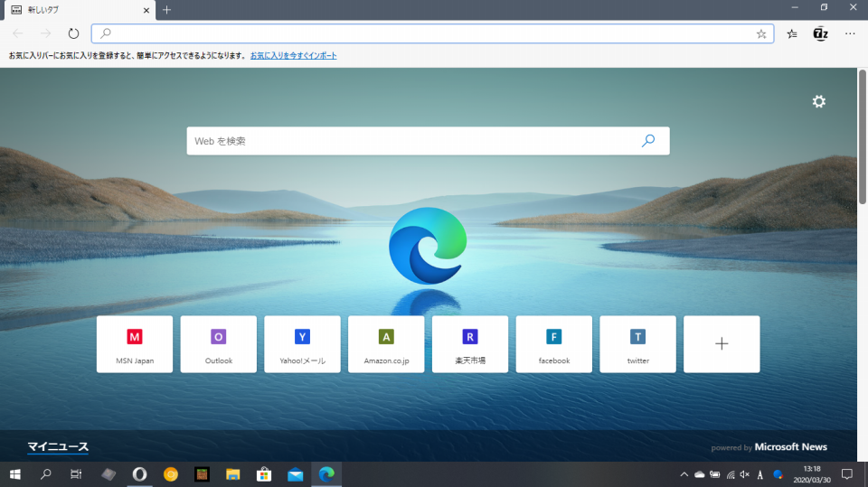Add a new quick link tile
Screen dimensions: 868x487
coord(722,344)
